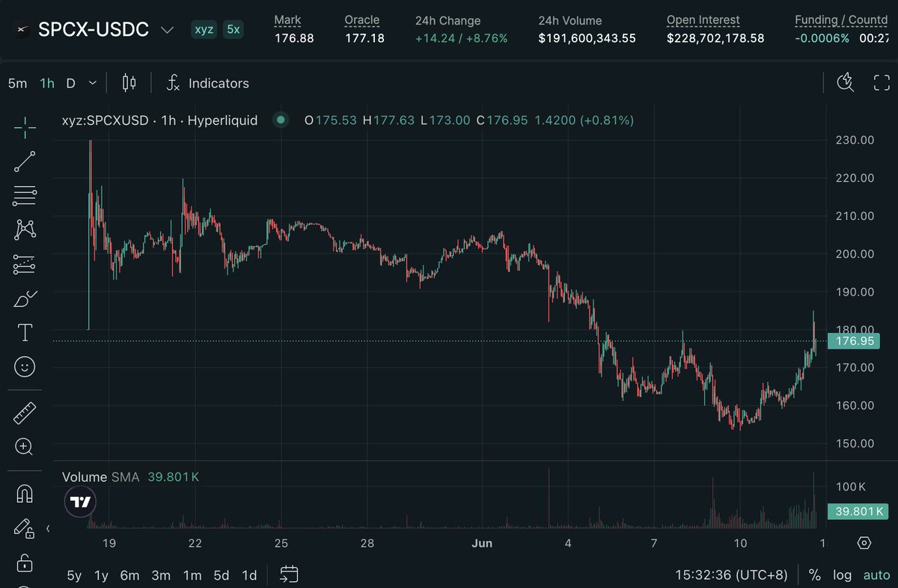898x588 pixels.
Task: Open timezone menu at 15:32:36 (UTC+8)
Action: click(731, 575)
